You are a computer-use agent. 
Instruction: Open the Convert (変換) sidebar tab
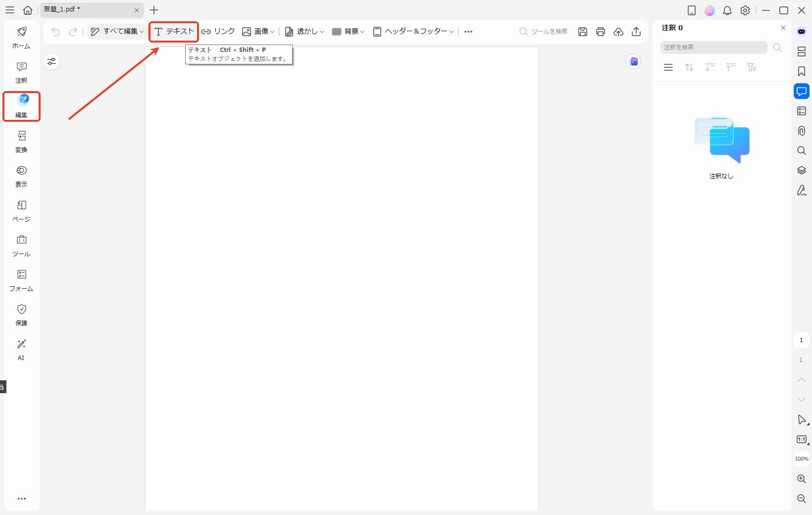click(x=21, y=141)
